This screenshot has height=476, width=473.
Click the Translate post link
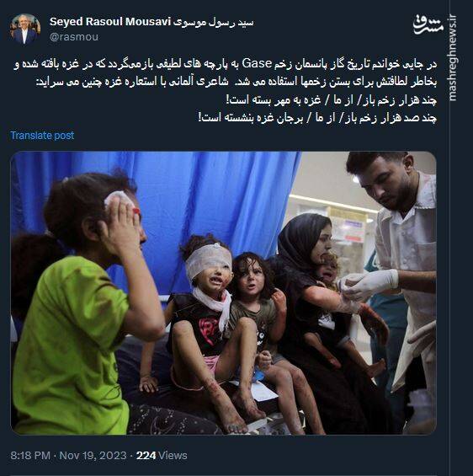(42, 136)
